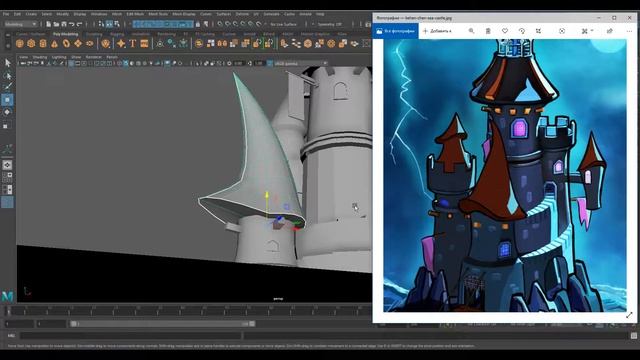The image size is (640, 360).
Task: Choose the Lasso Select tool
Action: [7, 76]
